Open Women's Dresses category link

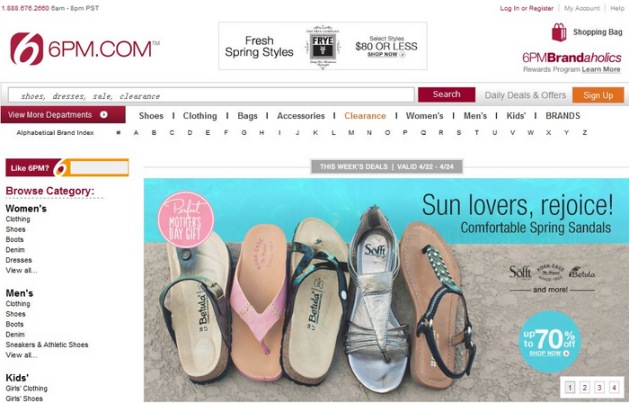tap(18, 260)
